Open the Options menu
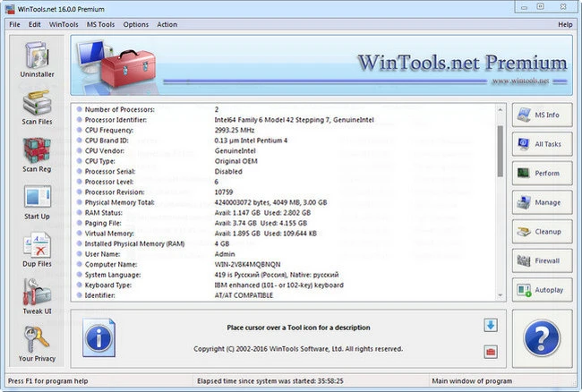The width and height of the screenshot is (582, 392). [136, 24]
